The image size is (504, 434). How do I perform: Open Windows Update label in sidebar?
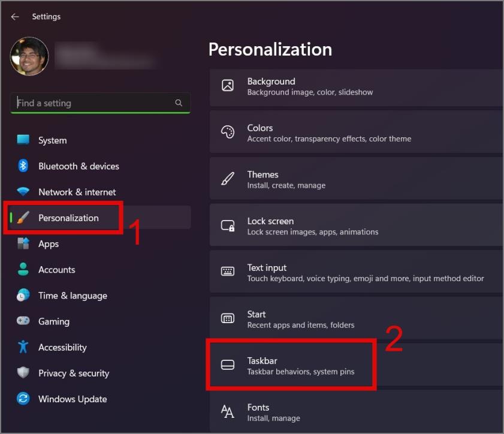[x=73, y=399]
